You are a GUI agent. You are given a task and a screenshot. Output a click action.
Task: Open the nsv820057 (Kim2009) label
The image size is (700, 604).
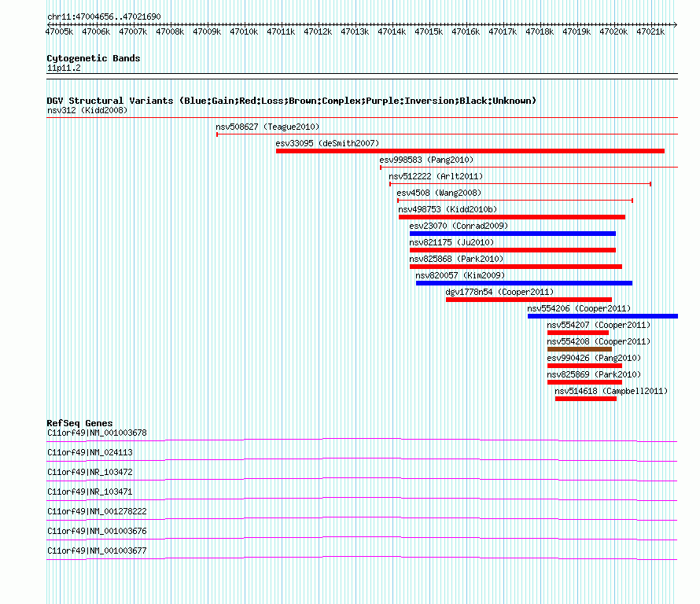(460, 275)
